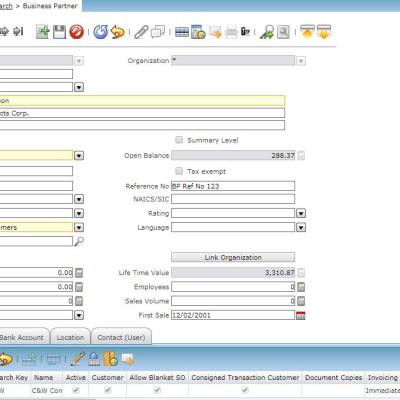The width and height of the screenshot is (400, 400).
Task: Open the report icon with orange arrow
Action: (x=215, y=32)
